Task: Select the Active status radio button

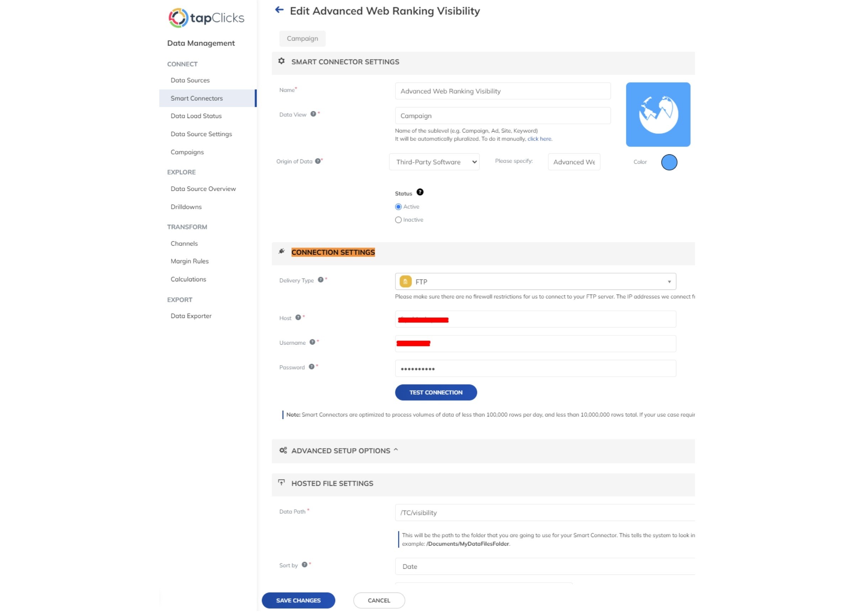Action: pos(399,207)
